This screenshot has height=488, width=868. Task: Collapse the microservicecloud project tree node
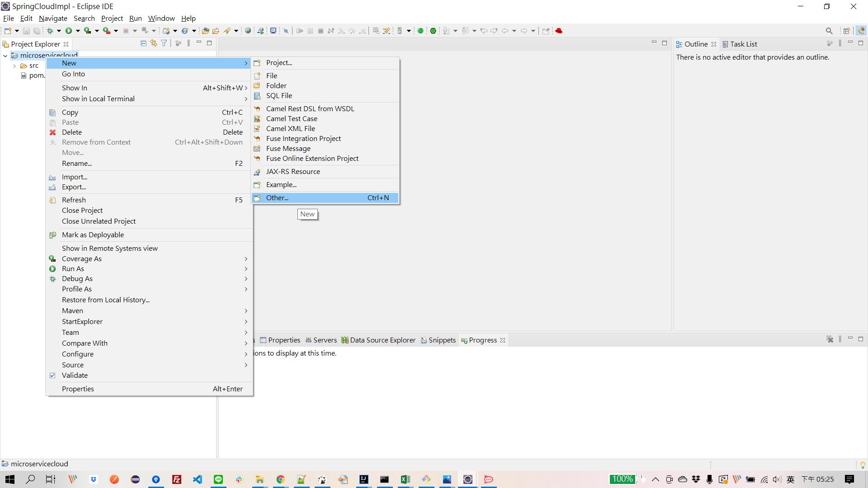pyautogui.click(x=5, y=56)
